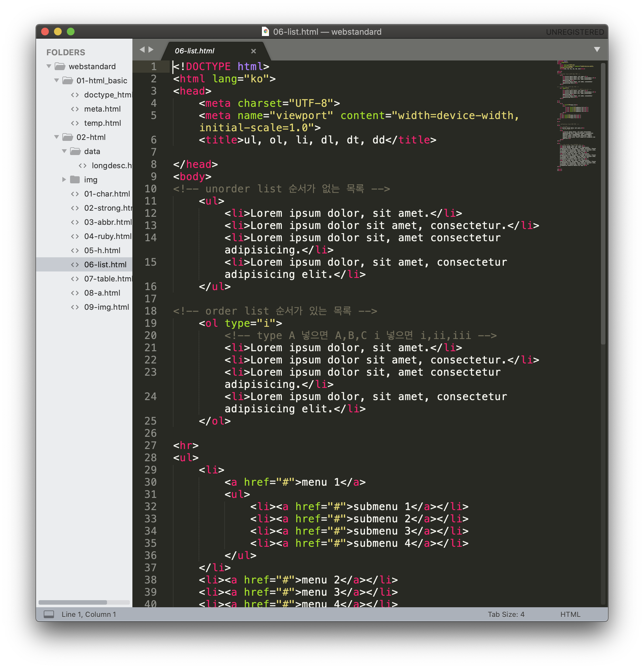
Task: Open the tab list dropdown arrow
Action: (x=597, y=50)
